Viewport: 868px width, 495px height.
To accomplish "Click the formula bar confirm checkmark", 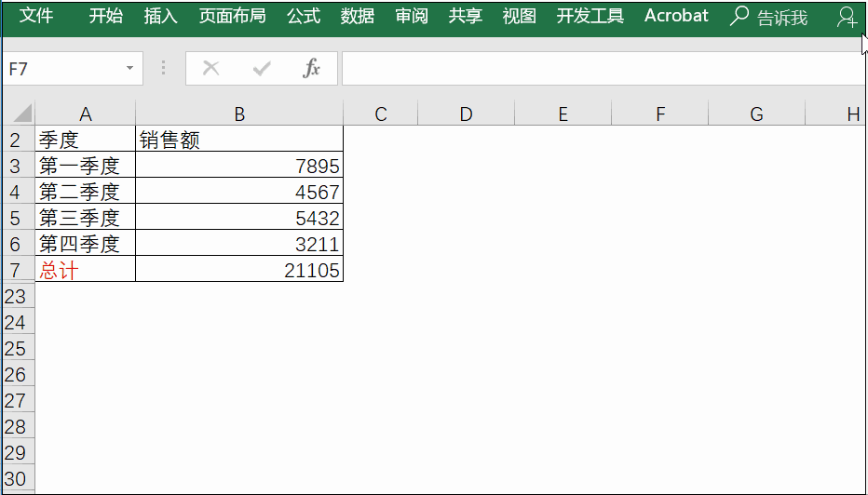I will (x=262, y=69).
